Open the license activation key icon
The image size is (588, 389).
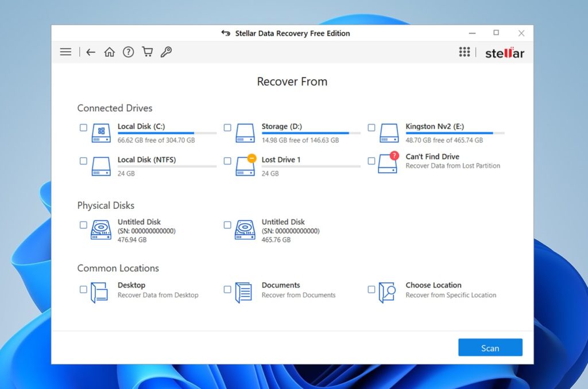click(x=166, y=52)
